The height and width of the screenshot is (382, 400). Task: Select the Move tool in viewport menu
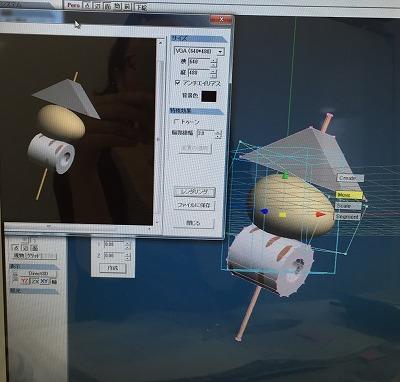(x=349, y=195)
